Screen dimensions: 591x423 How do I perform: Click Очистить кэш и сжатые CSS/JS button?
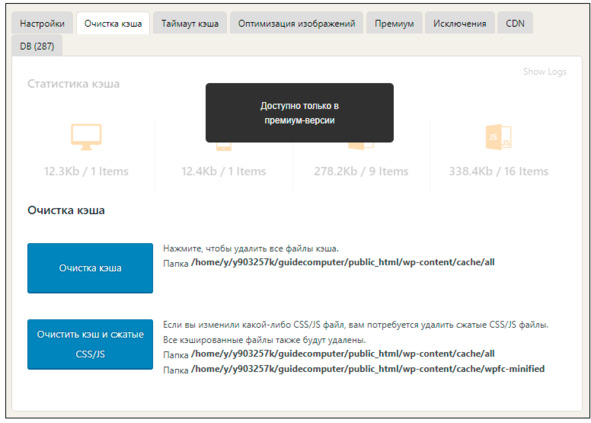[x=90, y=344]
